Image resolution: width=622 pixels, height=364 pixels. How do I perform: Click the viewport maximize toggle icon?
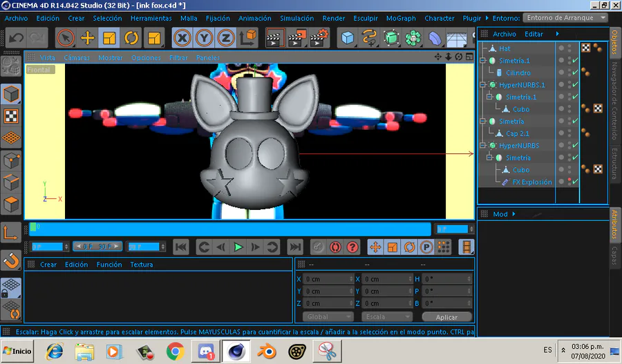[470, 57]
